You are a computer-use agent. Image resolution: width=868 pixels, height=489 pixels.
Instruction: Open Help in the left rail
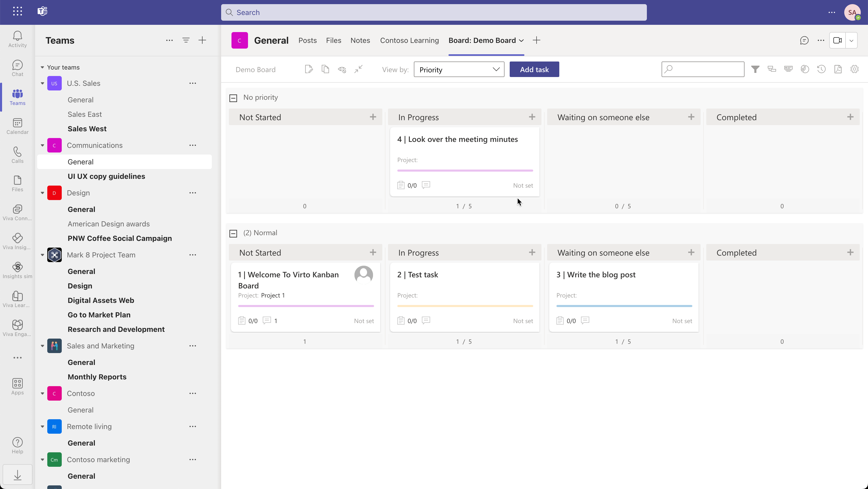pos(17,446)
